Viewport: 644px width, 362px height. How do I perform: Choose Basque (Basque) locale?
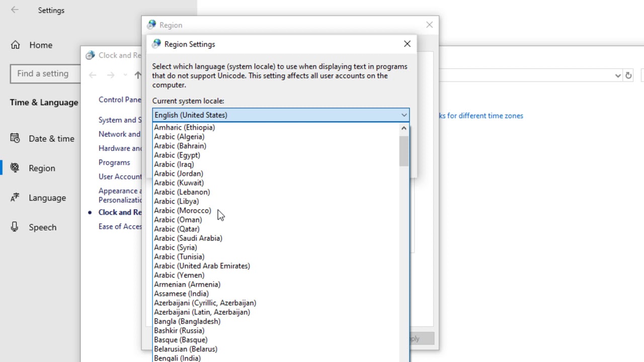(x=276, y=340)
